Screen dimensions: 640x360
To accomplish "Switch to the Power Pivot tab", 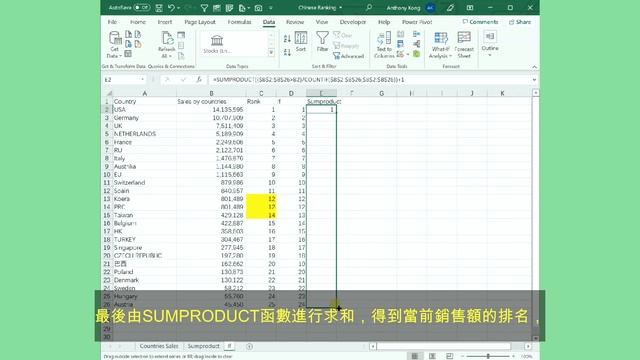I will tap(417, 22).
